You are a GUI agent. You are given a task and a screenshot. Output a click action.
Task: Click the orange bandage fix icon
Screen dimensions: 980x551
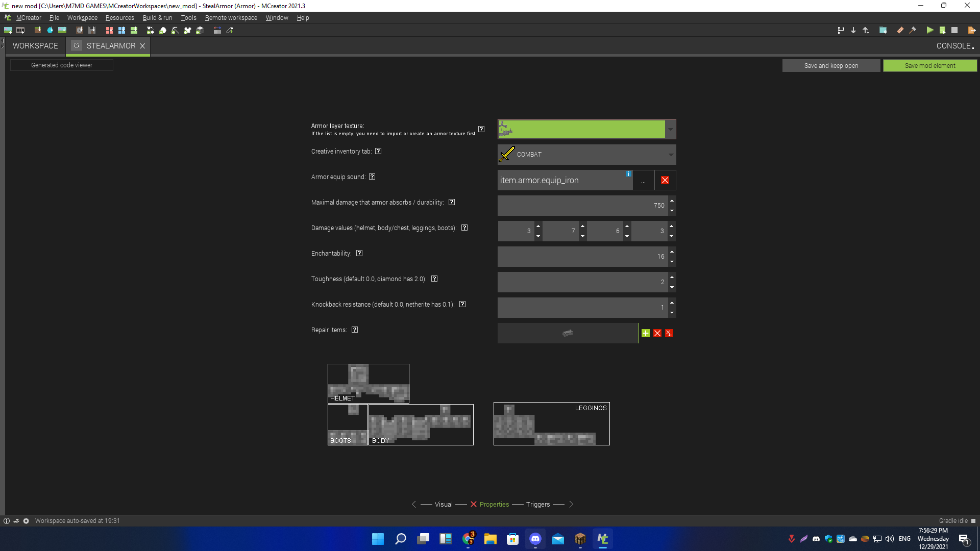tap(900, 31)
